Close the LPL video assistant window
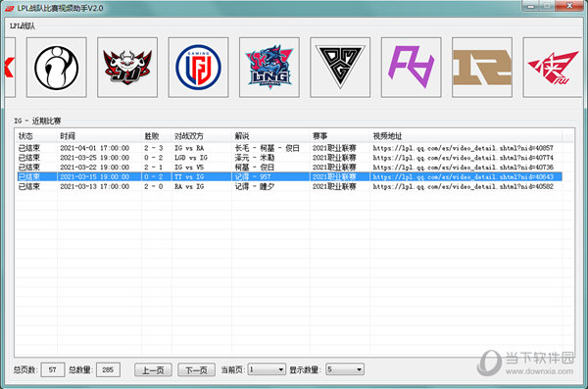Screen dimensions: 588x389 coord(569,6)
